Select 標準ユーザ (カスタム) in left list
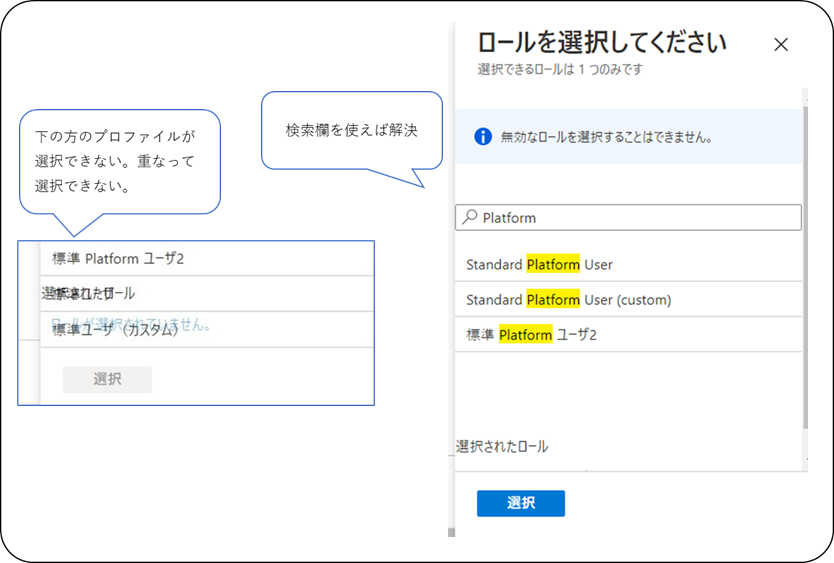 [x=207, y=330]
